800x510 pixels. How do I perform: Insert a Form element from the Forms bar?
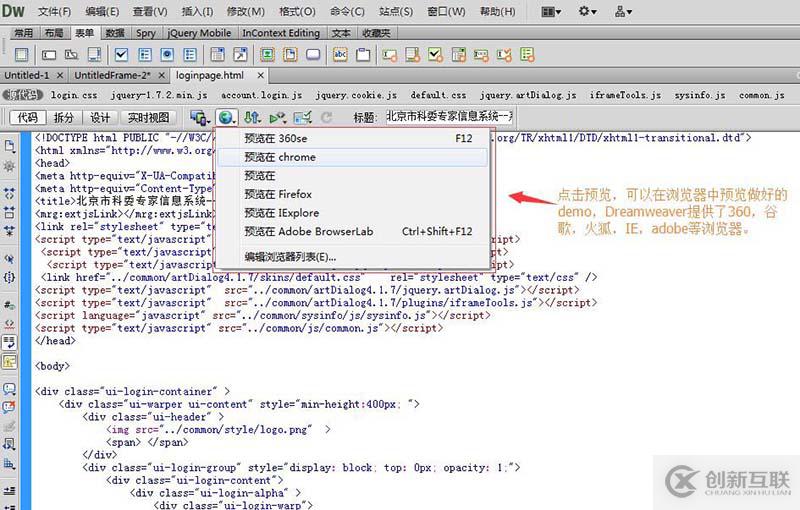21,55
